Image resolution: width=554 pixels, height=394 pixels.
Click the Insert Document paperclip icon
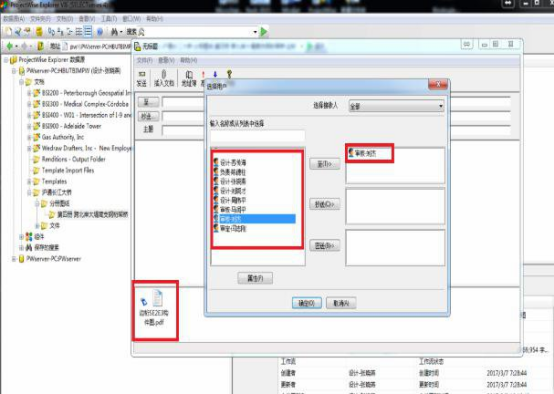point(164,74)
